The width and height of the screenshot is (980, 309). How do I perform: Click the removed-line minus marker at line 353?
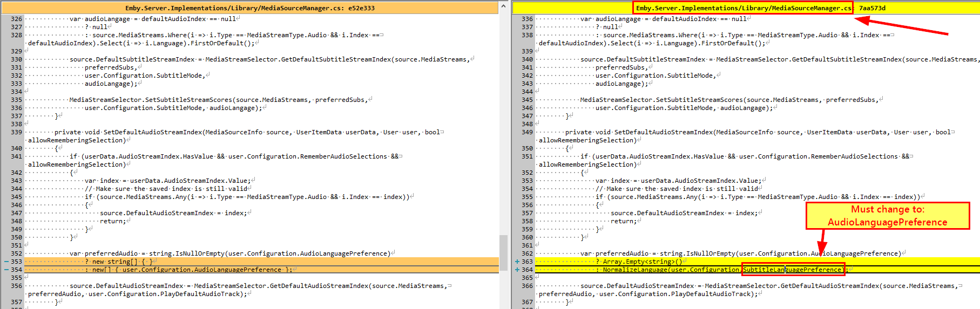pos(6,262)
